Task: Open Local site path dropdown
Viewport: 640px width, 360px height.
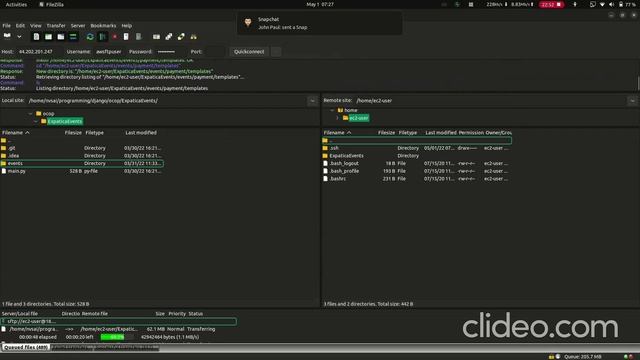Action: pos(312,100)
